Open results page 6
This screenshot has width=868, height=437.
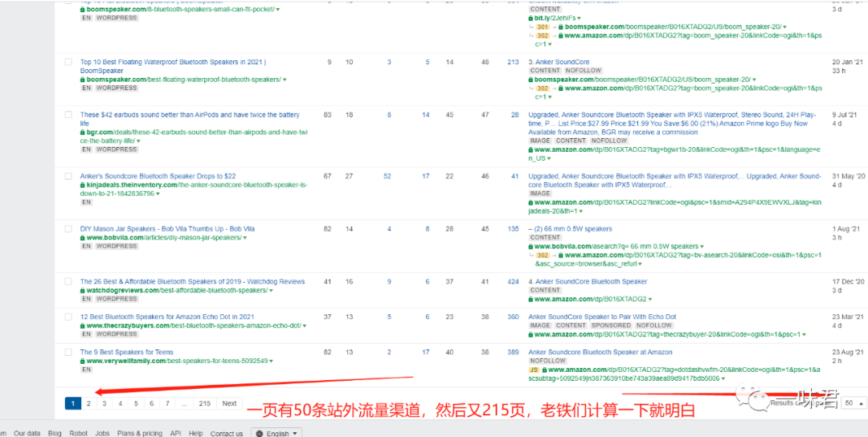(151, 403)
